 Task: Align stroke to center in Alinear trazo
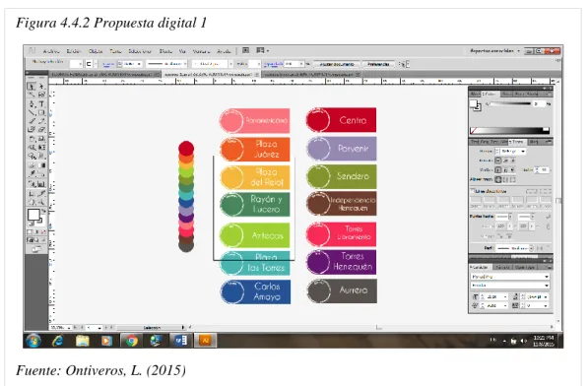pyautogui.click(x=498, y=180)
